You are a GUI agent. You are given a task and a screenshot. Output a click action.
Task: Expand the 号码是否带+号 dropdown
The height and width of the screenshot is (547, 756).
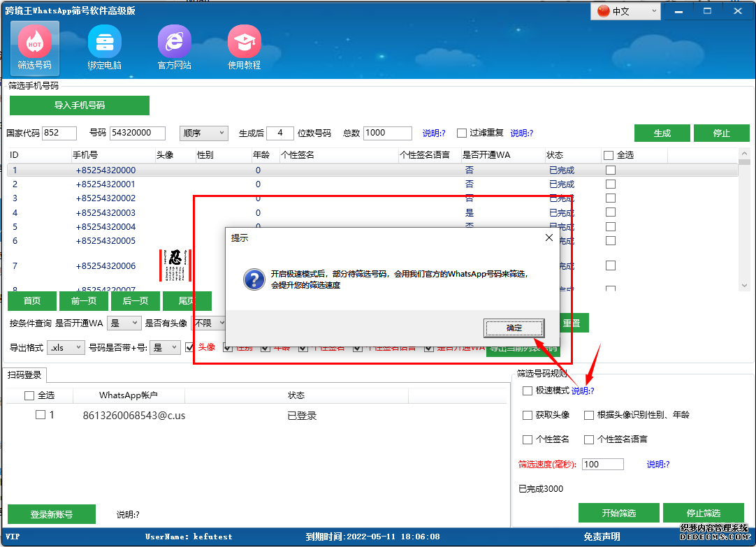click(166, 347)
